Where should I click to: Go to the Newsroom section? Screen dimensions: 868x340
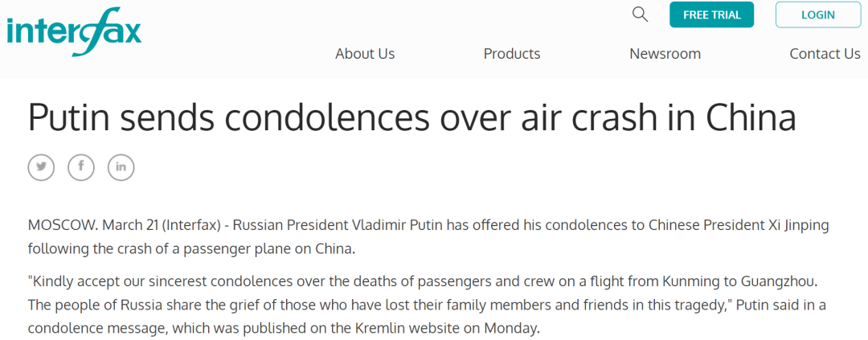point(665,54)
